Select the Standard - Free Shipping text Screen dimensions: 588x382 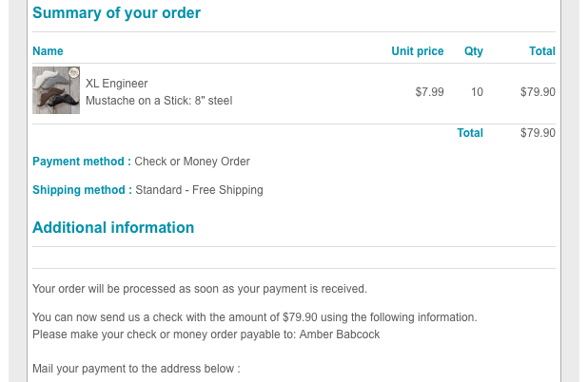pos(199,190)
